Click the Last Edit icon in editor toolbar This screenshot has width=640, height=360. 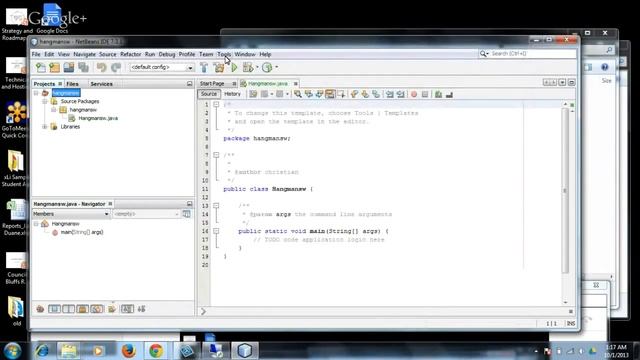click(253, 94)
